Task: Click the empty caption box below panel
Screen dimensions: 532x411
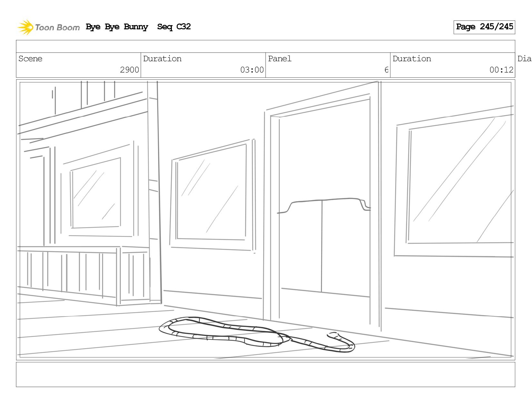Action: click(x=265, y=375)
